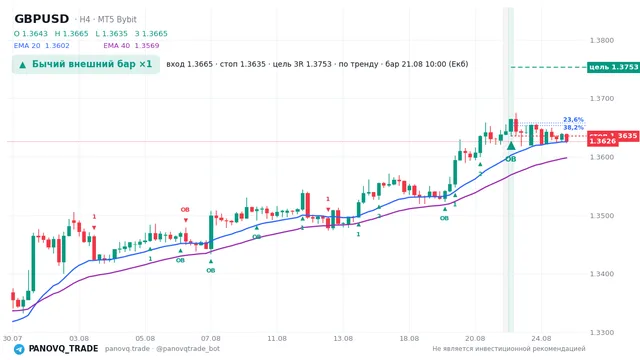The height and width of the screenshot is (360, 640).
Task: Click the 'EMA 20 1.3602' indicator label
Action: [42, 46]
